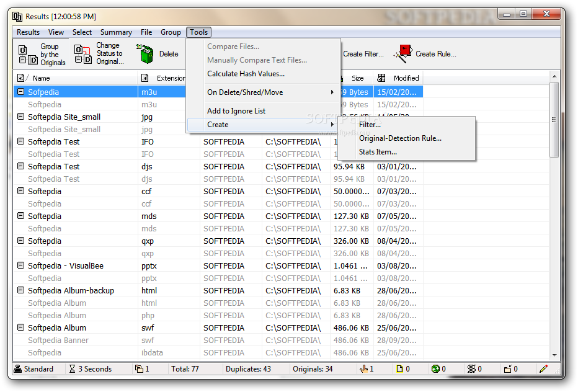578x392 pixels.
Task: Click the Name column header icon
Action: (x=21, y=78)
